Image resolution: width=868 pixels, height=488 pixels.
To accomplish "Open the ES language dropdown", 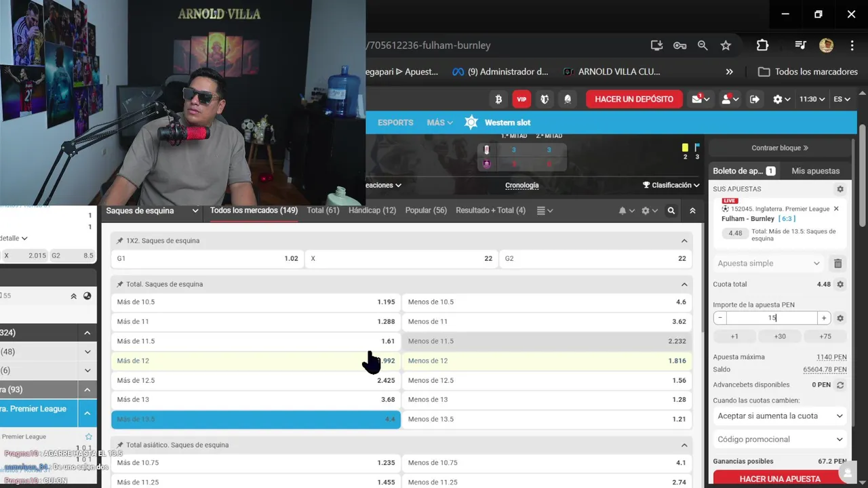I will (x=842, y=99).
